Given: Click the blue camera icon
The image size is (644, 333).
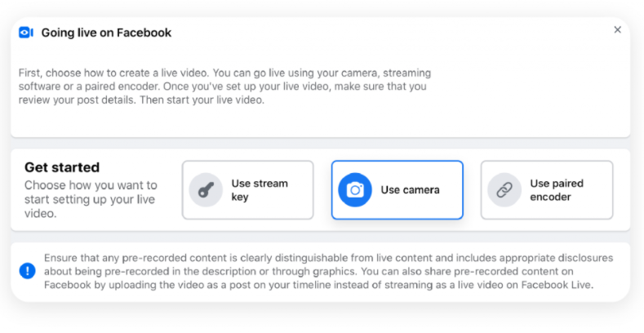Looking at the screenshot, I should tap(355, 190).
